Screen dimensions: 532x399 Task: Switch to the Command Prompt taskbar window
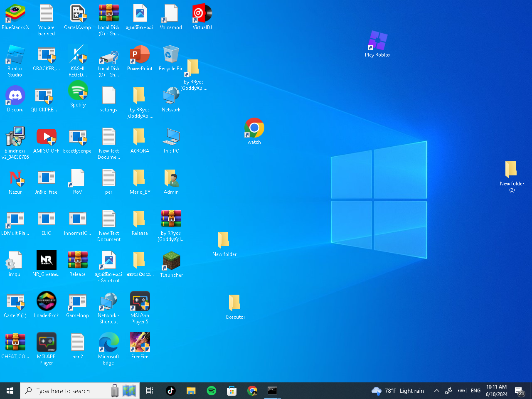point(272,391)
